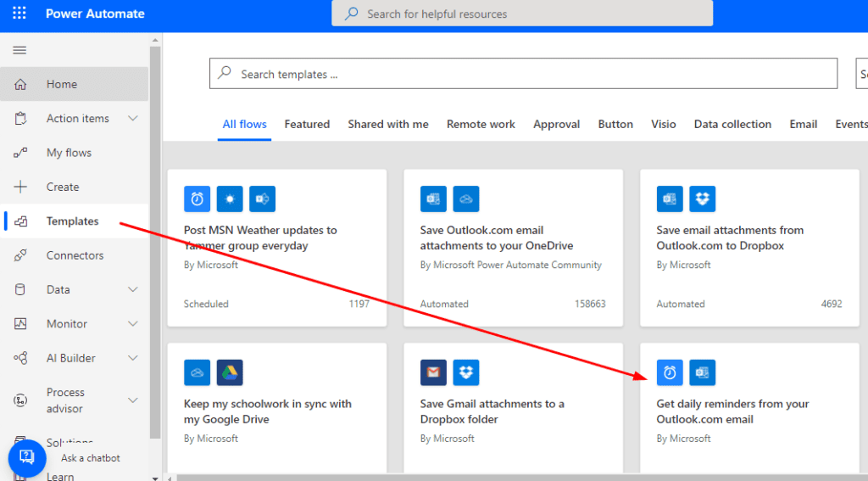Screen dimensions: 868x481
Task: Switch to the Featured tab
Action: 307,124
